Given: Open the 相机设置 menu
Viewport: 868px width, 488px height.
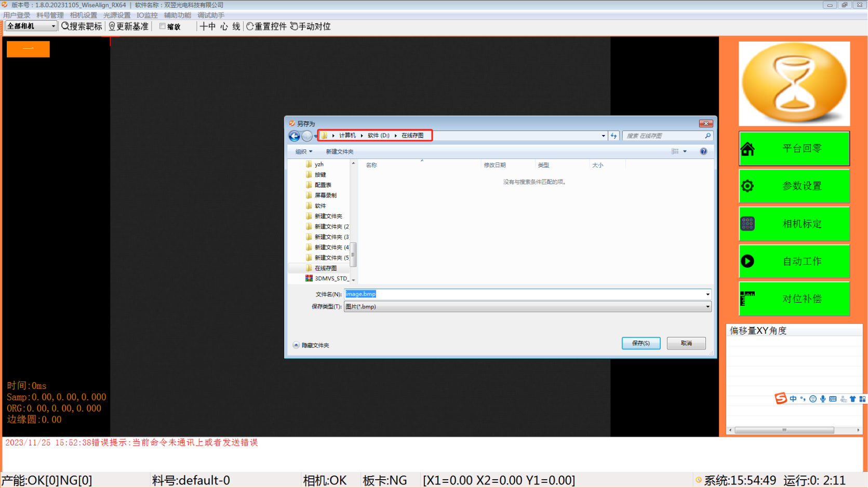Looking at the screenshot, I should point(83,15).
